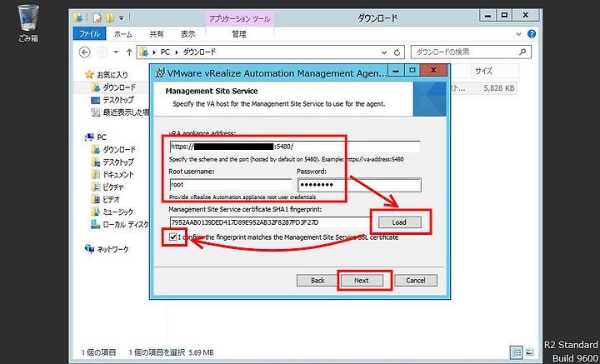This screenshot has width=600, height=364.
Task: Switch to large icons view
Action: pos(530,352)
